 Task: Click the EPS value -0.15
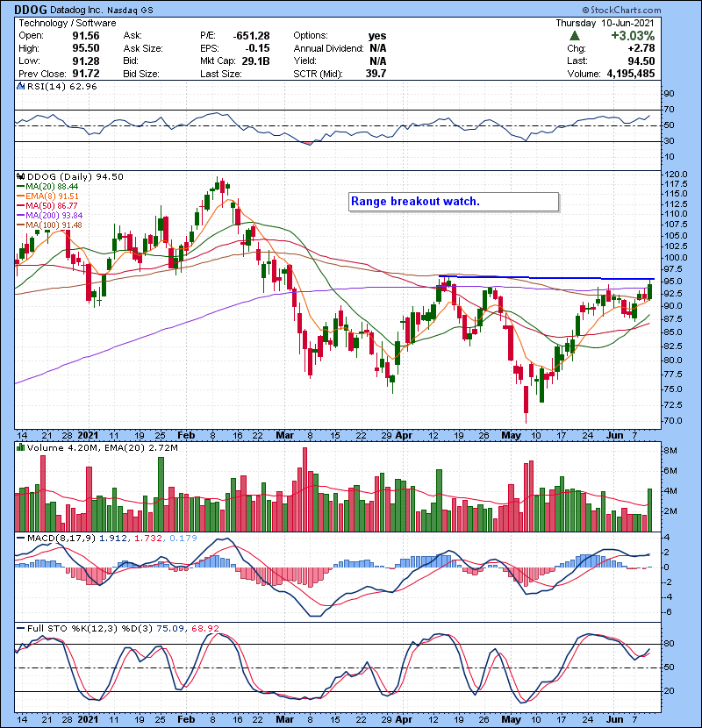click(258, 48)
